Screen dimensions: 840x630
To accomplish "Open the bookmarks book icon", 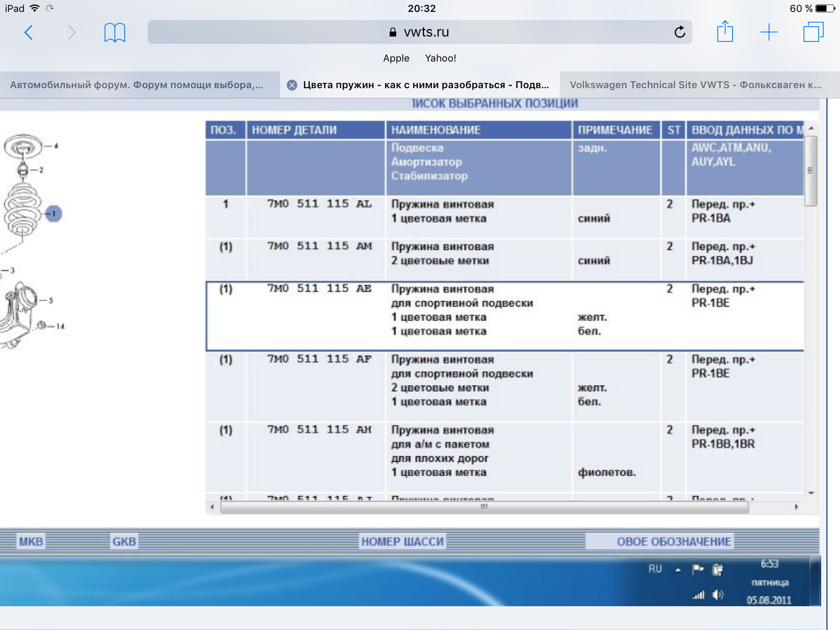I will [x=114, y=32].
